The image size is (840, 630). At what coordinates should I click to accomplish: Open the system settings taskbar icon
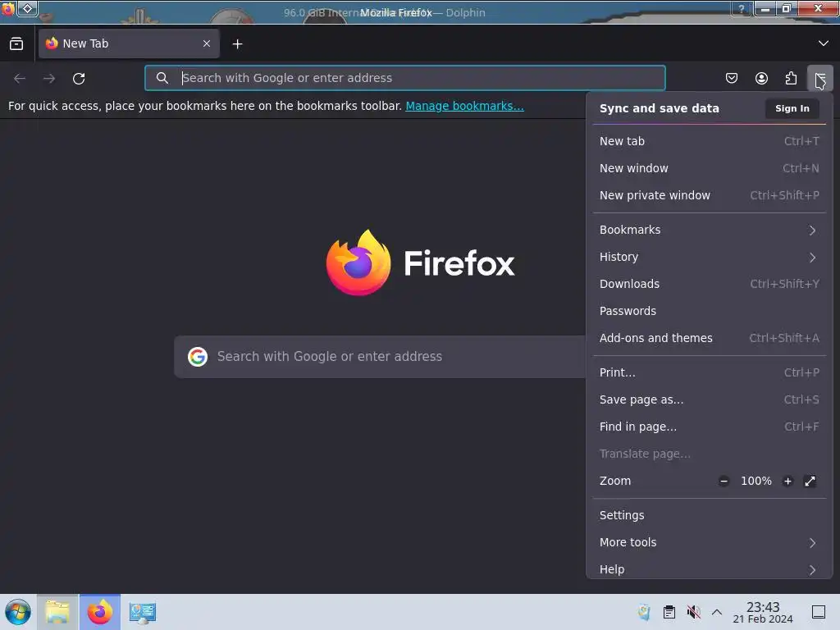coord(143,612)
